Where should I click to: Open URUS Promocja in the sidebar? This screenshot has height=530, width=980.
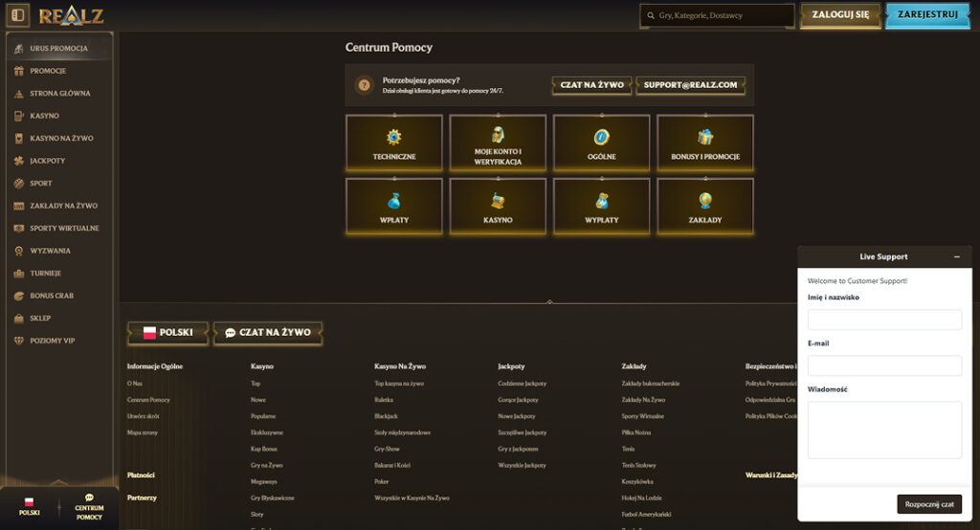[58, 48]
